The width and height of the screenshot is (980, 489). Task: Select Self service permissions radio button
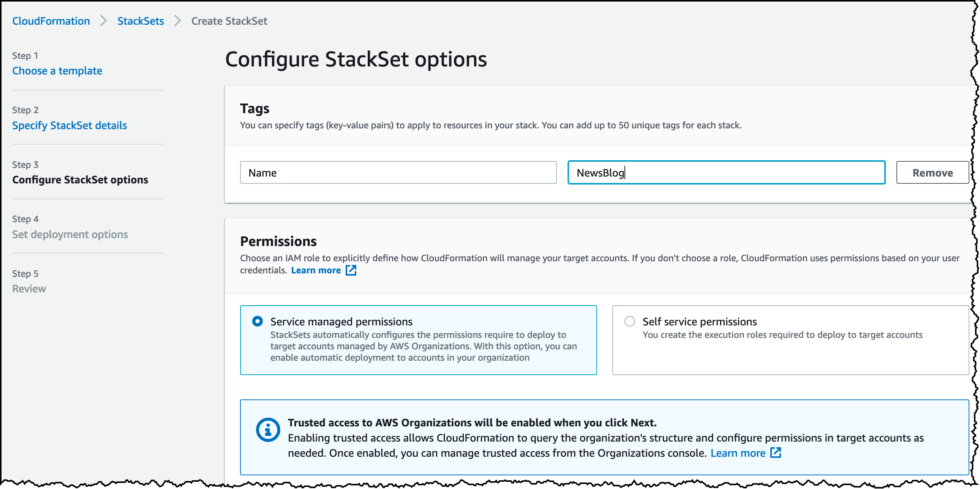(x=630, y=321)
